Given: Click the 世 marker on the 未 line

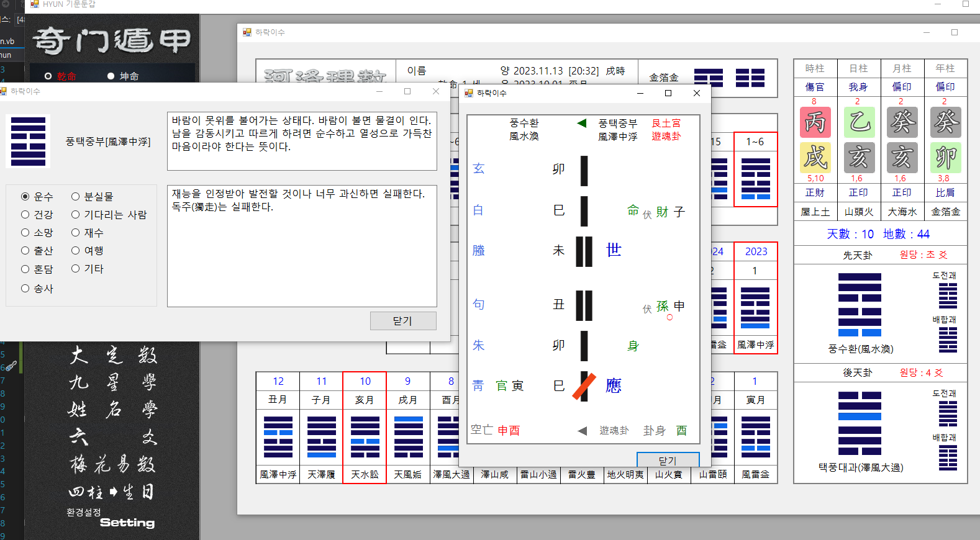Looking at the screenshot, I should pos(614,250).
